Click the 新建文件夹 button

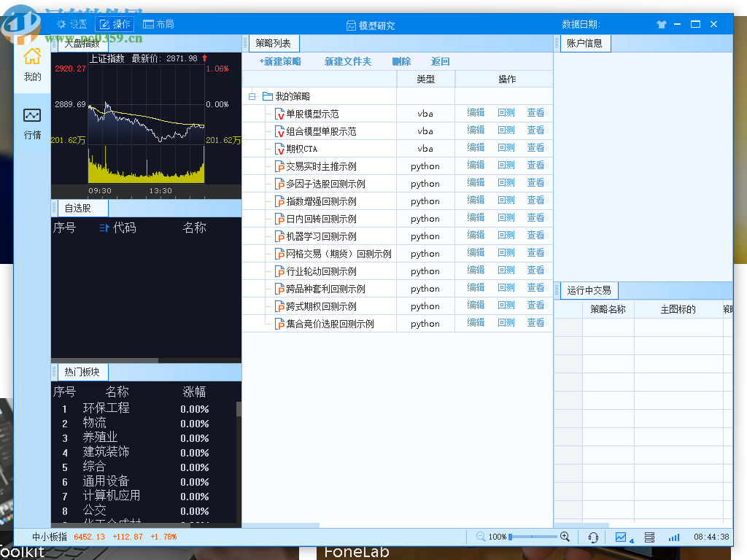348,61
